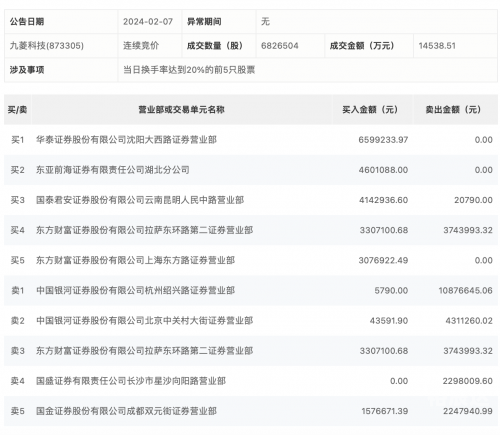Select the 买4 row label

[18, 230]
